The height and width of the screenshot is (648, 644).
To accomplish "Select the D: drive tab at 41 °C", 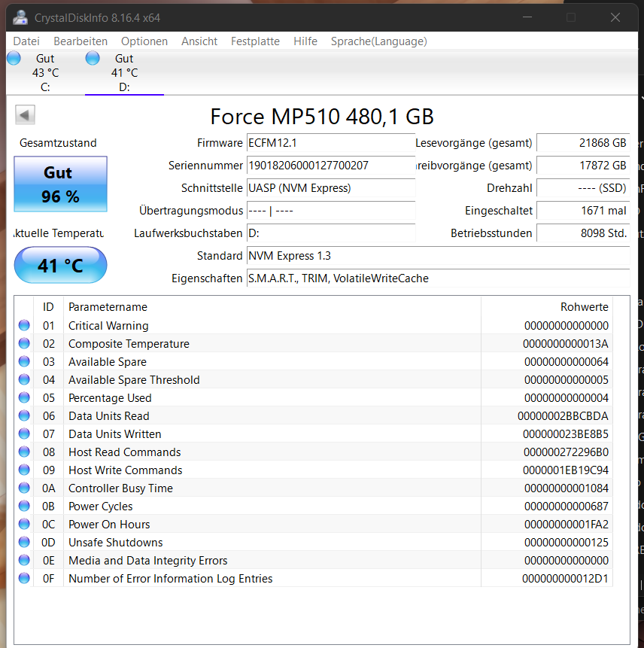I will click(124, 73).
